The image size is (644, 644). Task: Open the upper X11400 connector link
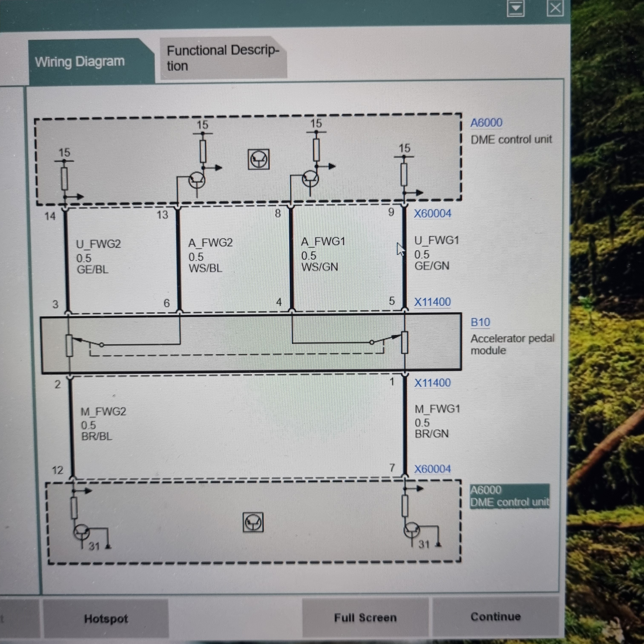click(x=432, y=302)
